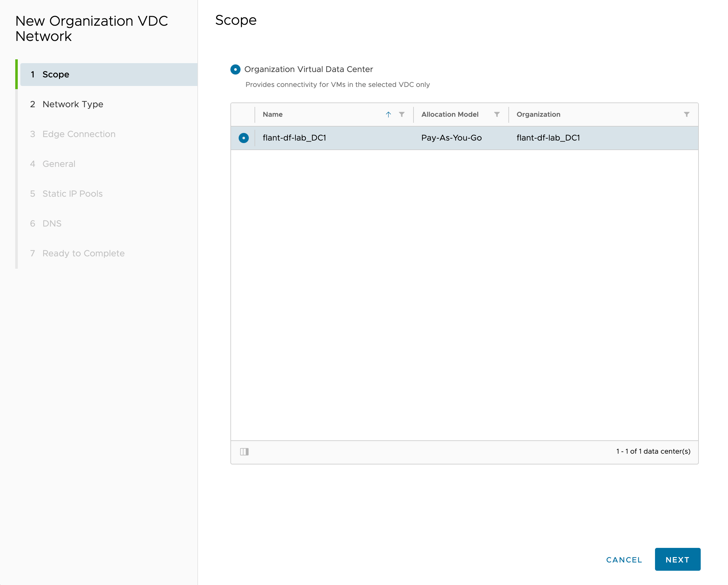Click the NEXT button
The width and height of the screenshot is (728, 585).
tap(677, 559)
